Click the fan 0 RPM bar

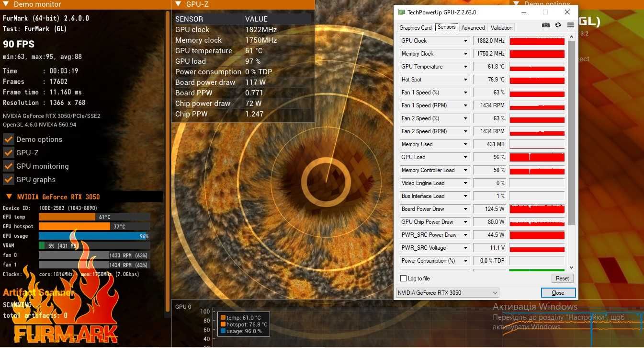tap(94, 255)
